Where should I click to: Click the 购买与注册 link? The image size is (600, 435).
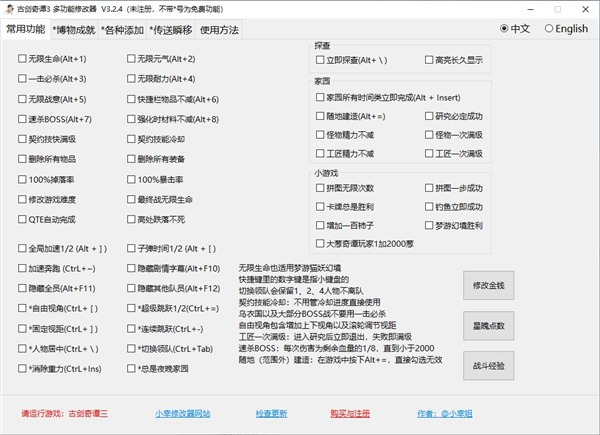point(349,413)
